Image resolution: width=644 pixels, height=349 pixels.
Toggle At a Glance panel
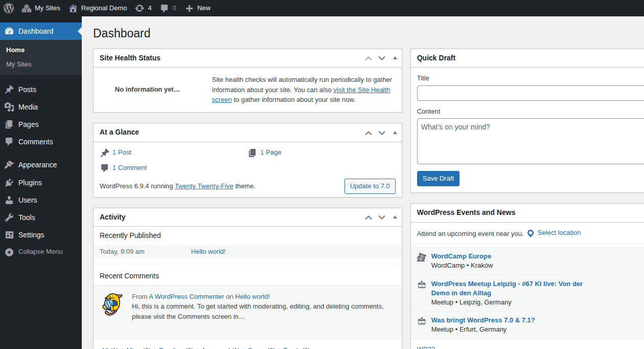(395, 133)
